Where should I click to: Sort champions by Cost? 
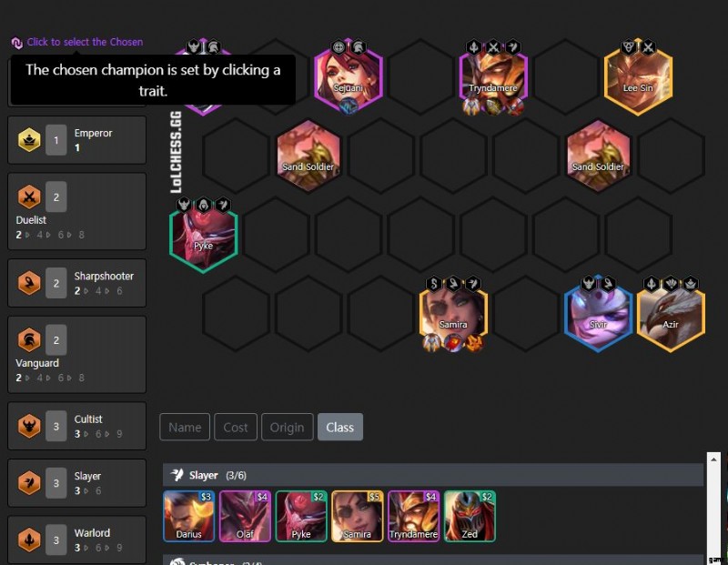[236, 427]
